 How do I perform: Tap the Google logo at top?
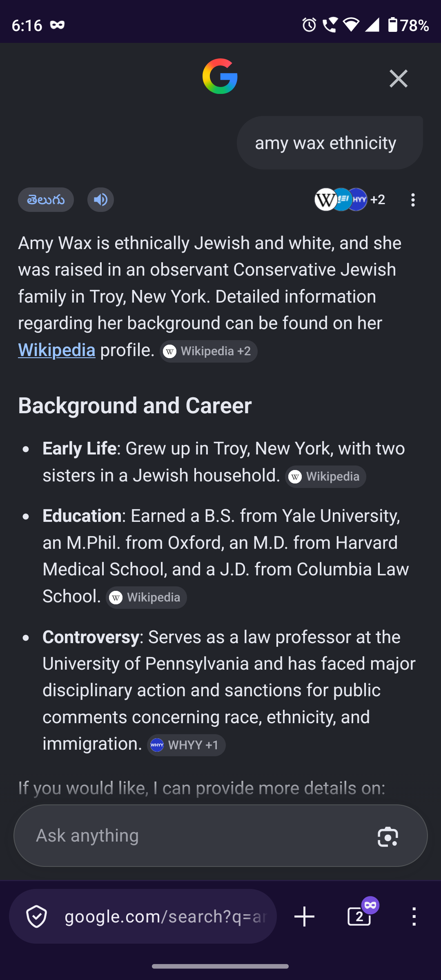pos(220,76)
